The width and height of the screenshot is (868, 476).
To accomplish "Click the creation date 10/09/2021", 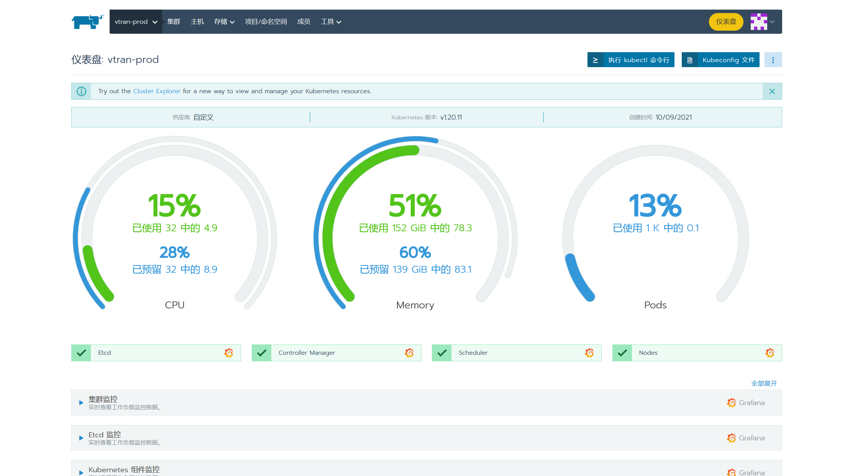I will [674, 117].
